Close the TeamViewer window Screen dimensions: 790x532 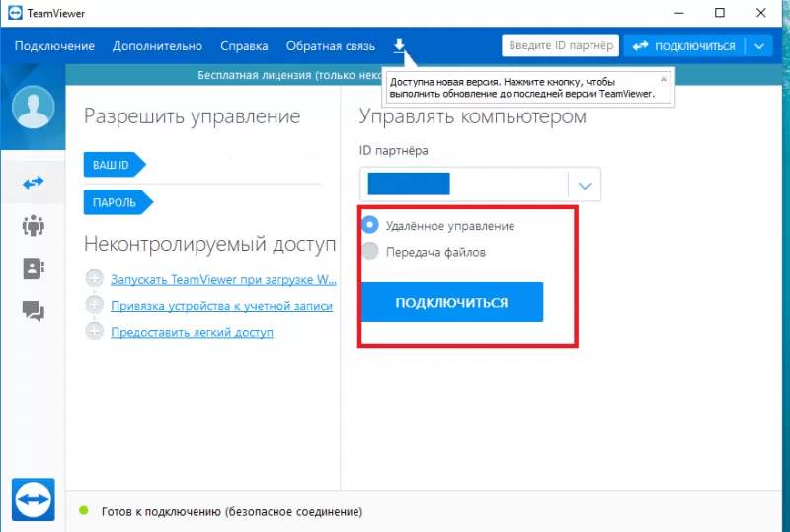[760, 13]
